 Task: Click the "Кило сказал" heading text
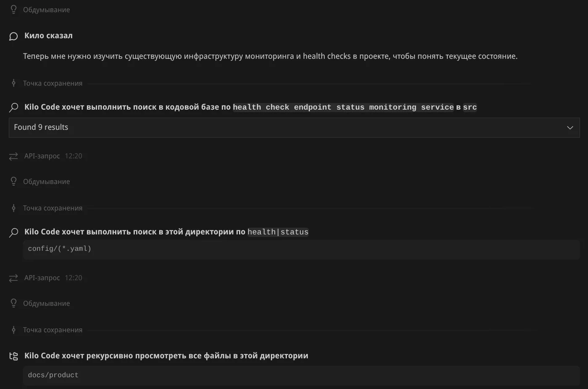pyautogui.click(x=48, y=36)
